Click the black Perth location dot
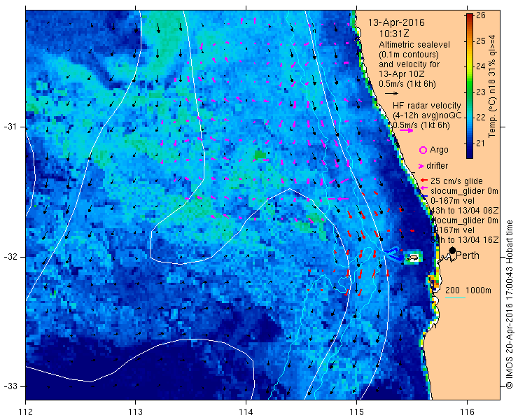 tap(453, 251)
